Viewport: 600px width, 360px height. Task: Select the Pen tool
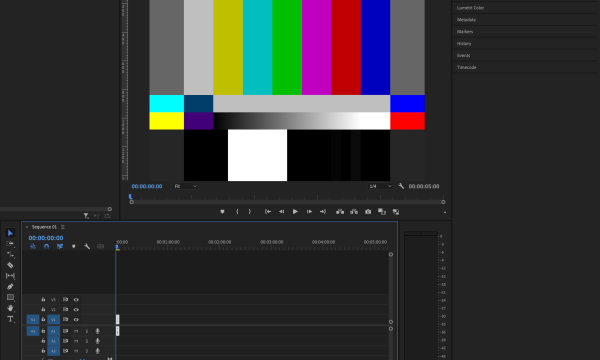pyautogui.click(x=10, y=287)
